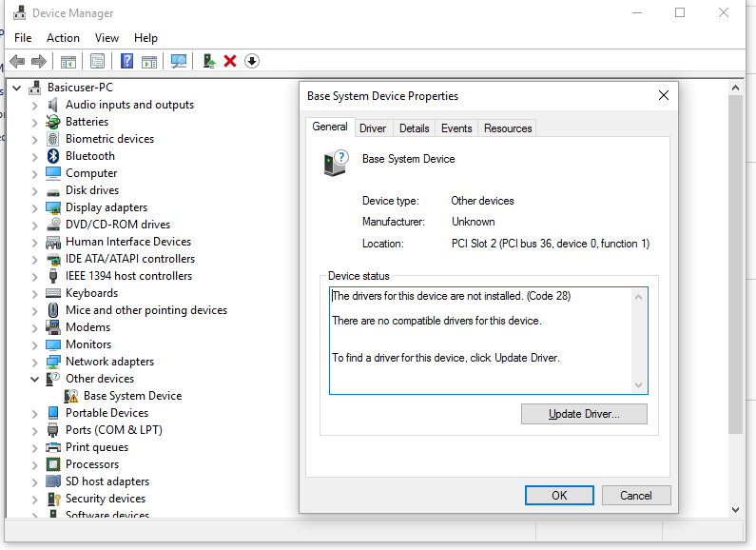
Task: Click the down-arrow Disable device toolbar icon
Action: tap(252, 61)
